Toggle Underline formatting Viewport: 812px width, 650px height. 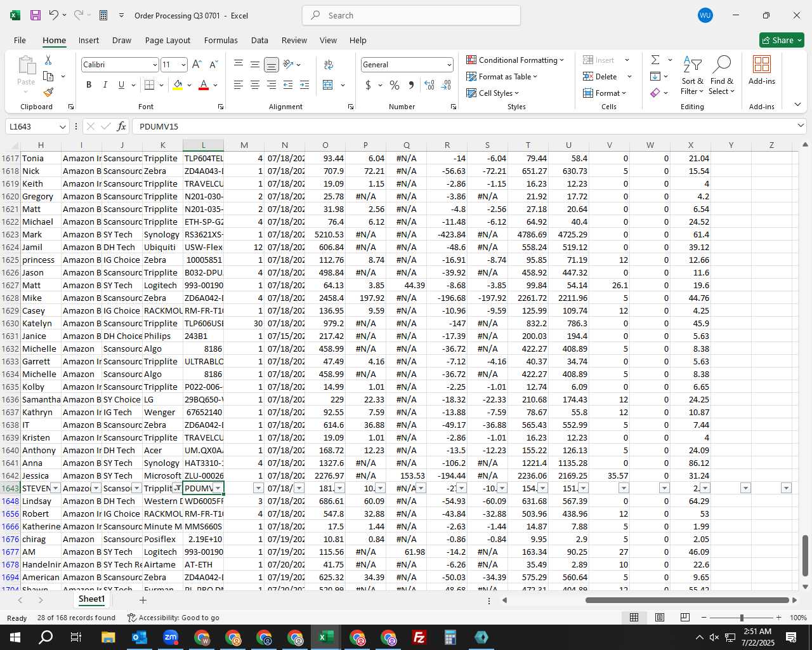121,85
